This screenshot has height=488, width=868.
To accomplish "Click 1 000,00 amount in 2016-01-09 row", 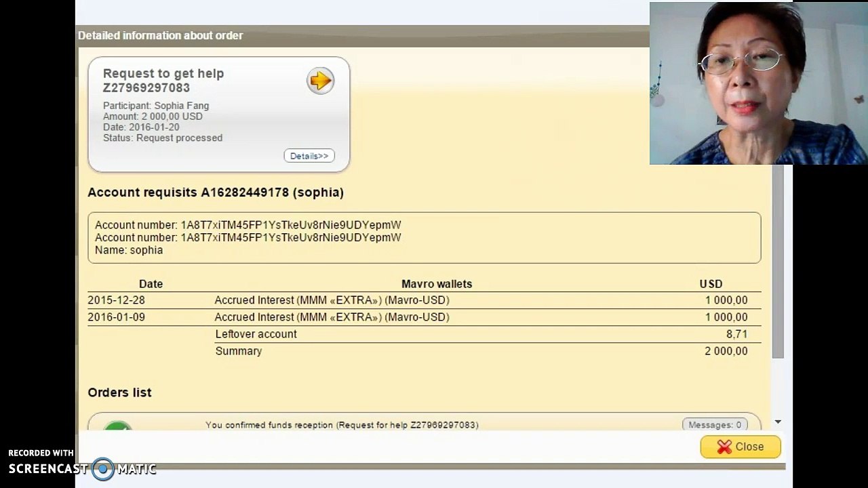I will point(726,317).
